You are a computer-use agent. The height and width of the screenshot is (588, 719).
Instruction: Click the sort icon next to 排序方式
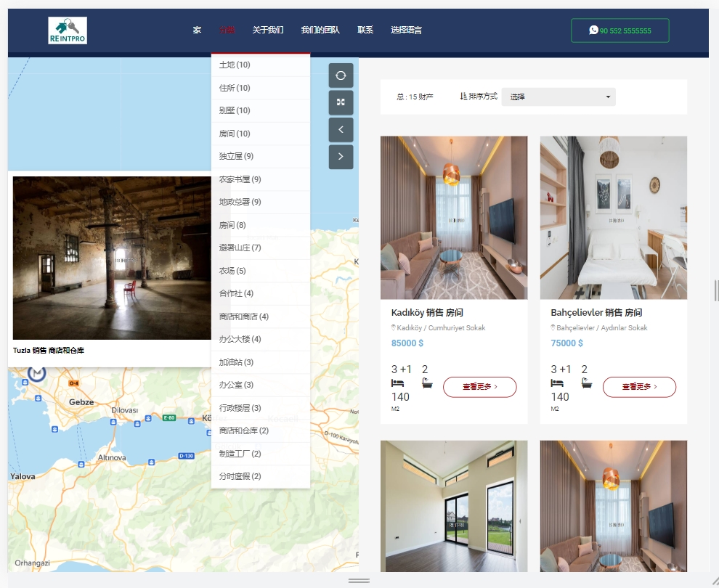point(463,97)
